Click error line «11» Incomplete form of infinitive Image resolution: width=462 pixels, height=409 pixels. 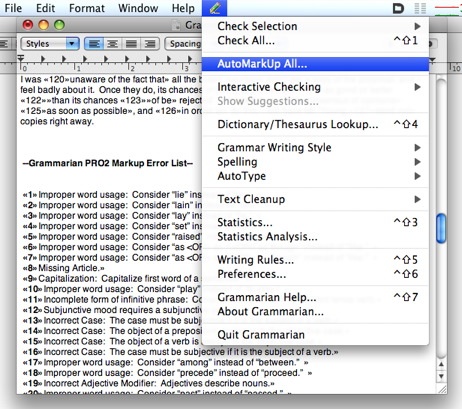pos(112,300)
